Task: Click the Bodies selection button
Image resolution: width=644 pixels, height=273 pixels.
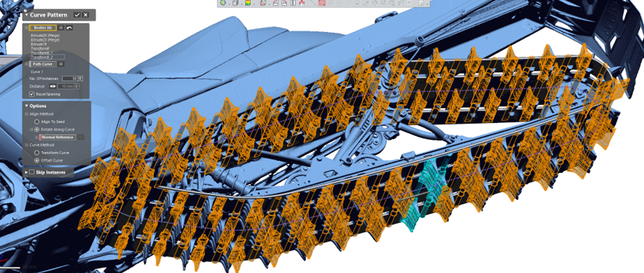Action: [42, 27]
